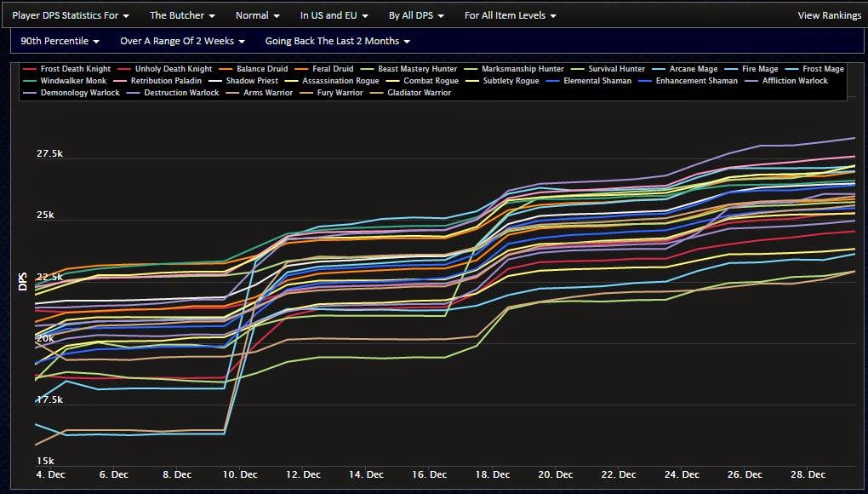Click the 8. Dec date label
Screen dimensions: 868x494
pyautogui.click(x=176, y=474)
